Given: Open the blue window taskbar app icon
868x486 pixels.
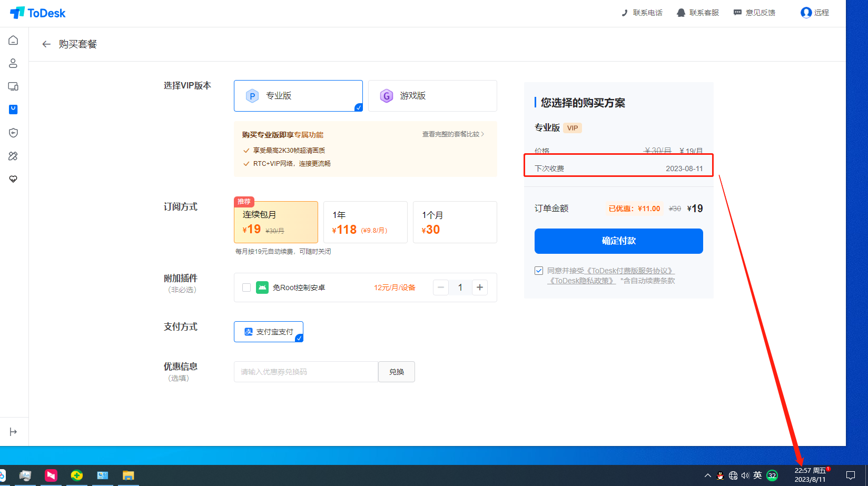Looking at the screenshot, I should pyautogui.click(x=103, y=475).
